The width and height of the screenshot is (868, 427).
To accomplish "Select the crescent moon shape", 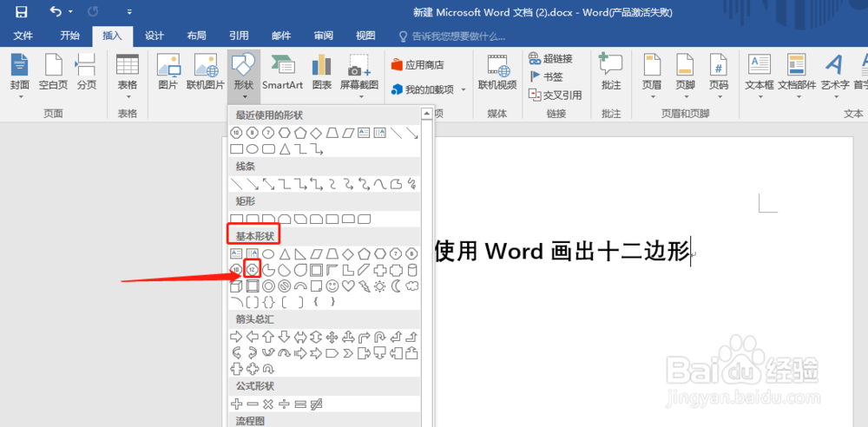I will click(x=396, y=286).
